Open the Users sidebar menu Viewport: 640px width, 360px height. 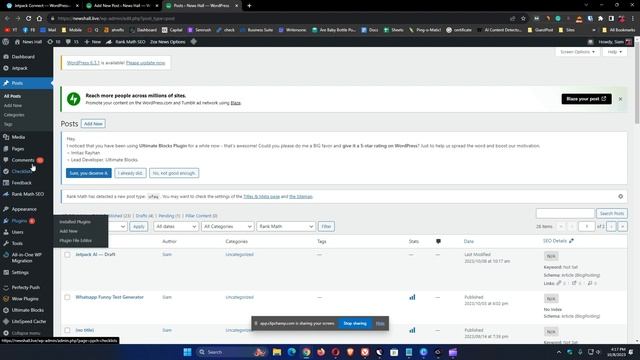click(x=17, y=232)
